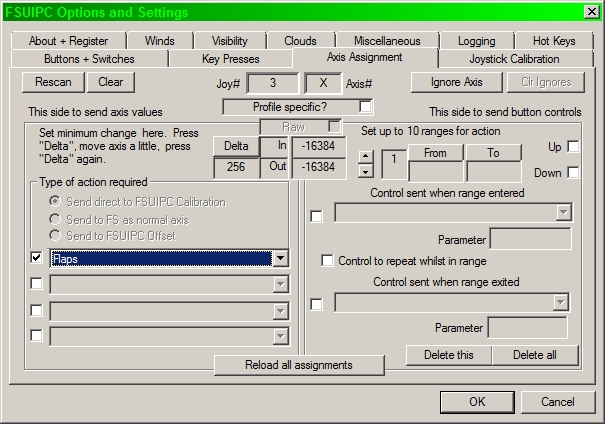This screenshot has width=605, height=424.
Task: Click the In value -16384
Action: 318,146
